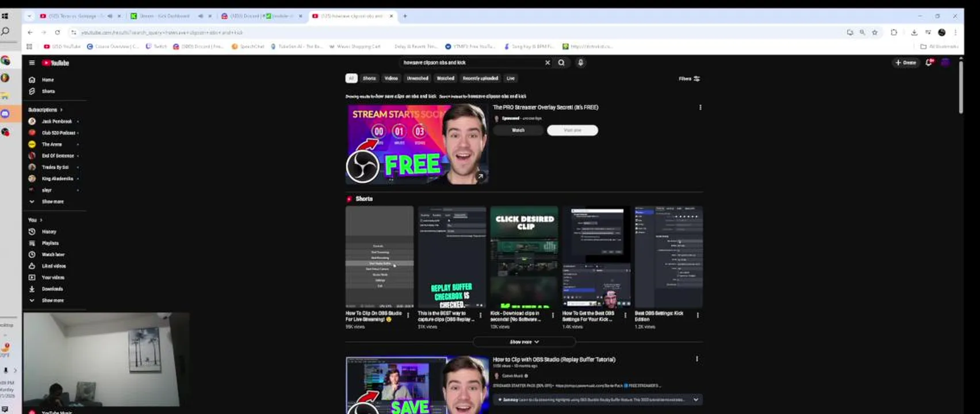Image resolution: width=980 pixels, height=414 pixels.
Task: Click the search magnifier button
Action: (561, 63)
